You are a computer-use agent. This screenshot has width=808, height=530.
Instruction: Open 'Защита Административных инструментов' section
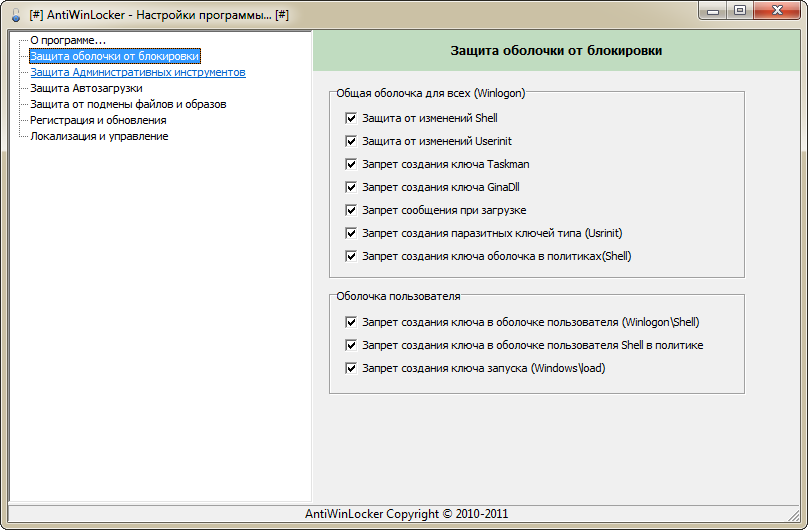point(138,72)
